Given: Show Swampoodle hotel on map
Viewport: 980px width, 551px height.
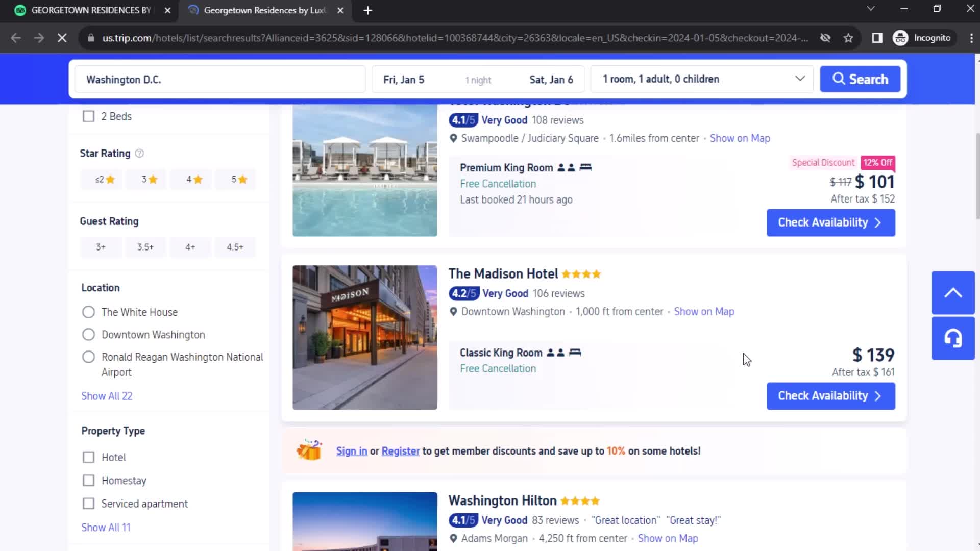Looking at the screenshot, I should (740, 138).
